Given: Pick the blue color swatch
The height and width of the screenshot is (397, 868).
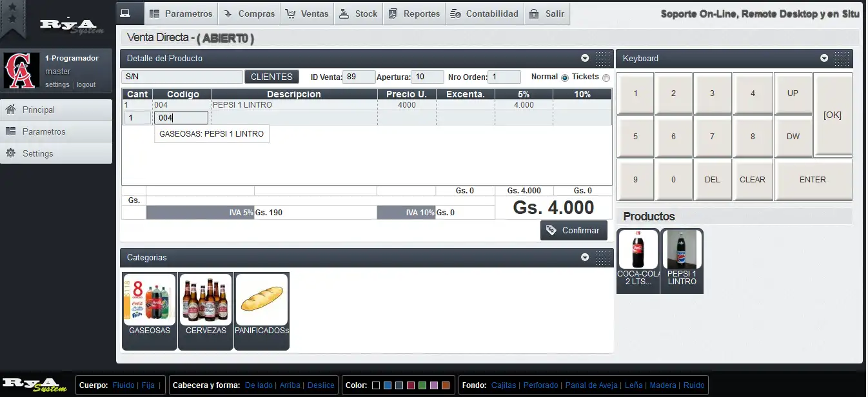Looking at the screenshot, I should pyautogui.click(x=387, y=385).
